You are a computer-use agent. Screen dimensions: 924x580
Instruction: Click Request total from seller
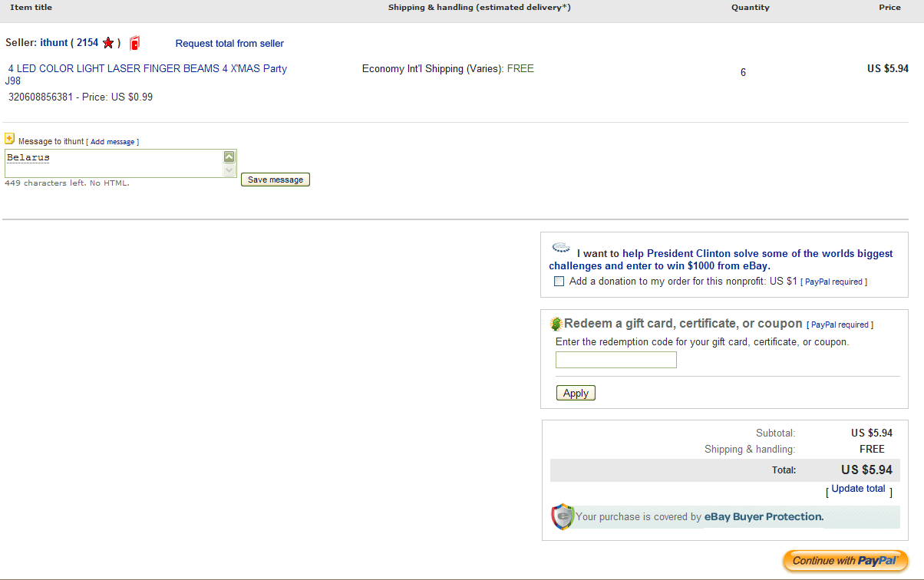click(x=229, y=44)
